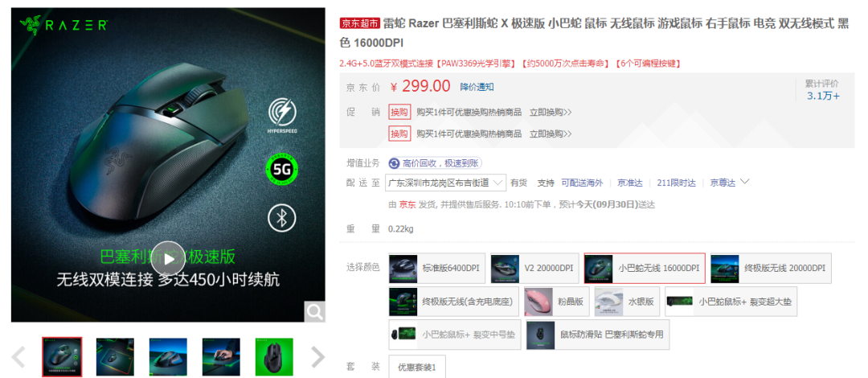Select the 终极版无线 20000DPI option
This screenshot has width=868, height=378.
pos(771,269)
